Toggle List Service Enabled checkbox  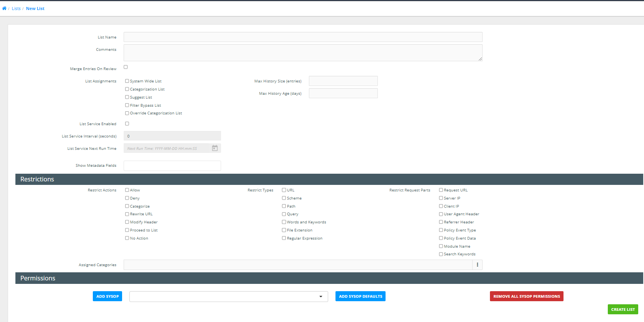click(127, 124)
